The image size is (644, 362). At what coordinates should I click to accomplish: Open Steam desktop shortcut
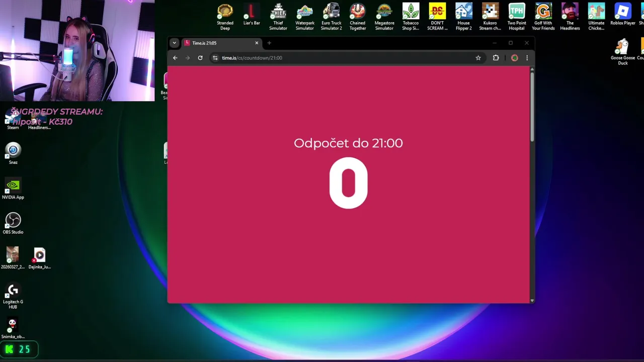[13, 120]
